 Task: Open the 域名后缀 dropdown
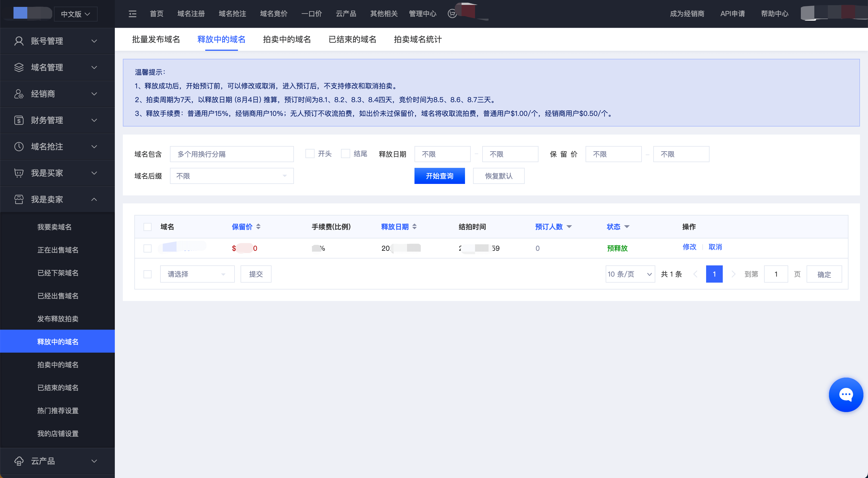tap(232, 176)
